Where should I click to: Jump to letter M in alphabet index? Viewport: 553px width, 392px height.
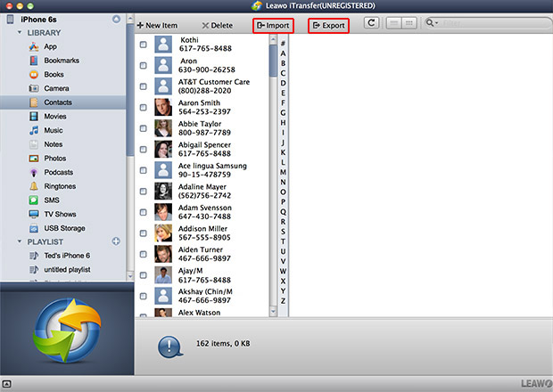[x=283, y=170]
